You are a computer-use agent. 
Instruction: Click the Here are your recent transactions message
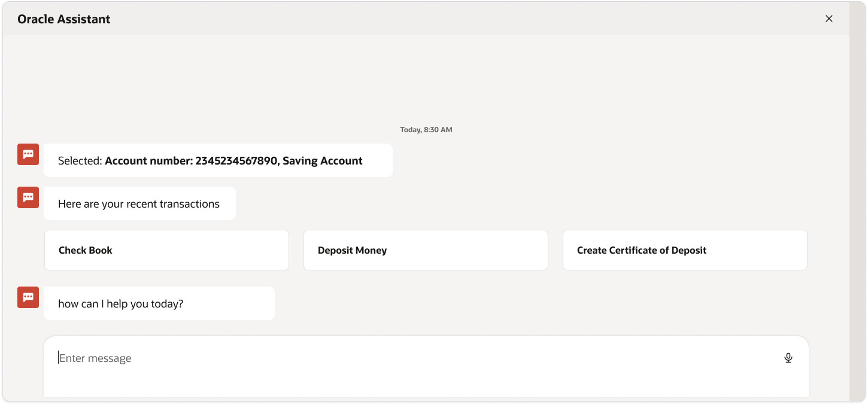click(x=139, y=203)
